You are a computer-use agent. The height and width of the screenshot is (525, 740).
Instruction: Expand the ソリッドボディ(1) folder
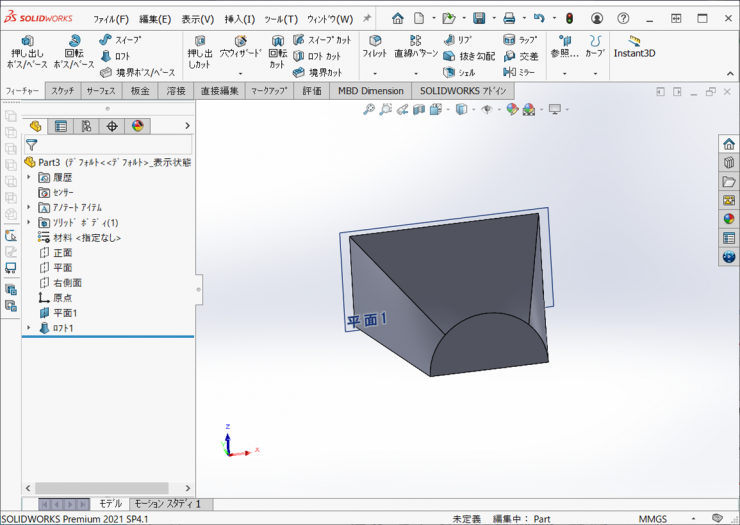pyautogui.click(x=29, y=223)
